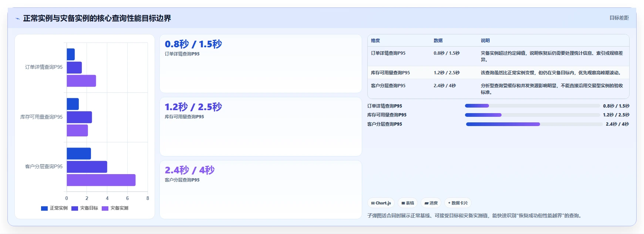Click the 订单详情查询P95 progress bar

(x=532, y=106)
